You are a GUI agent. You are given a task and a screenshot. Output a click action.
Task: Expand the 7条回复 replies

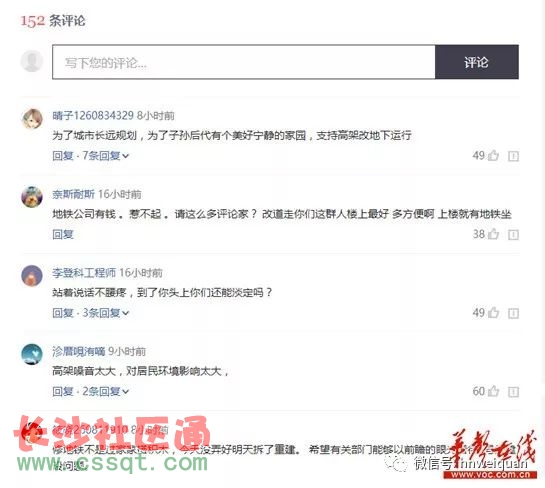[x=105, y=156]
